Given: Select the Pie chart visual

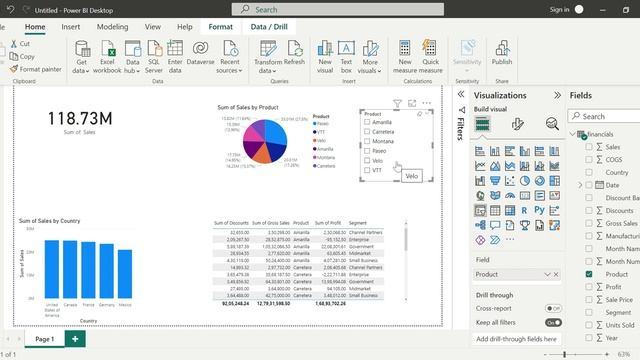Looking at the screenshot, I should [524, 181].
